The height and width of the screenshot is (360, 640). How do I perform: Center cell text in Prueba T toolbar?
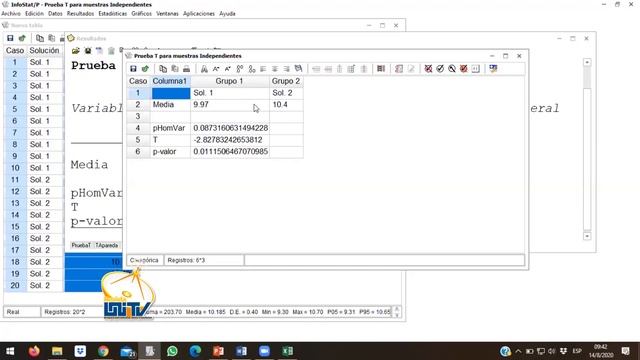[x=275, y=69]
